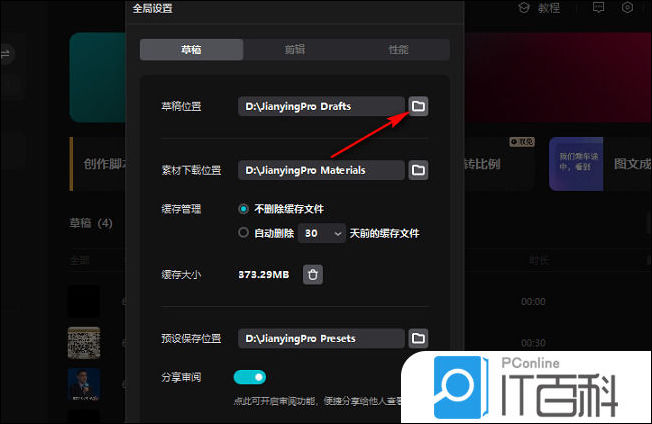
Task: Browse folder for preset save location
Action: pos(418,338)
